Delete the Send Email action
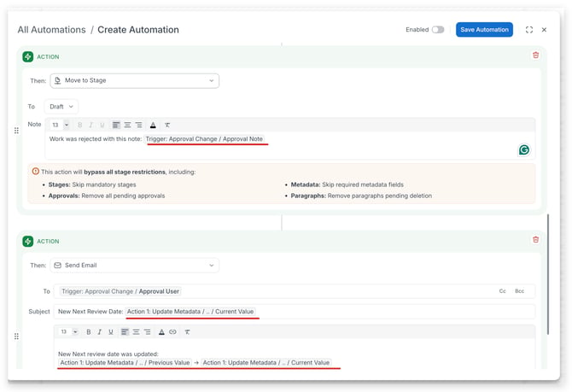This screenshot has width=572, height=392. (535, 239)
